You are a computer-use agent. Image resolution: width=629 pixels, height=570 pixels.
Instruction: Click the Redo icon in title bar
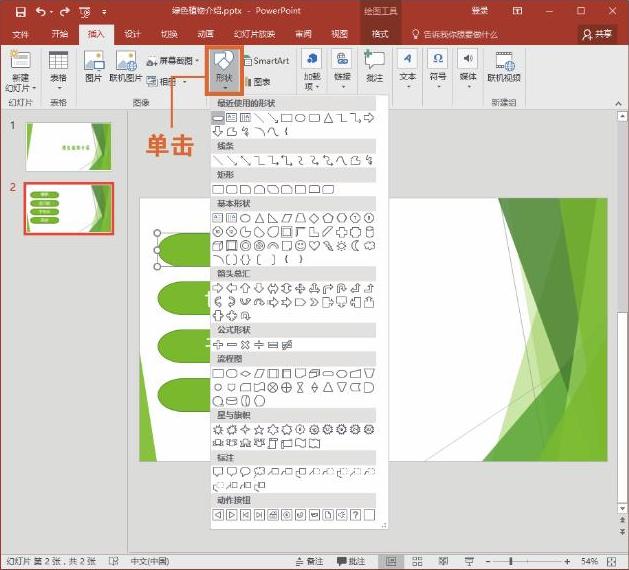(x=65, y=12)
